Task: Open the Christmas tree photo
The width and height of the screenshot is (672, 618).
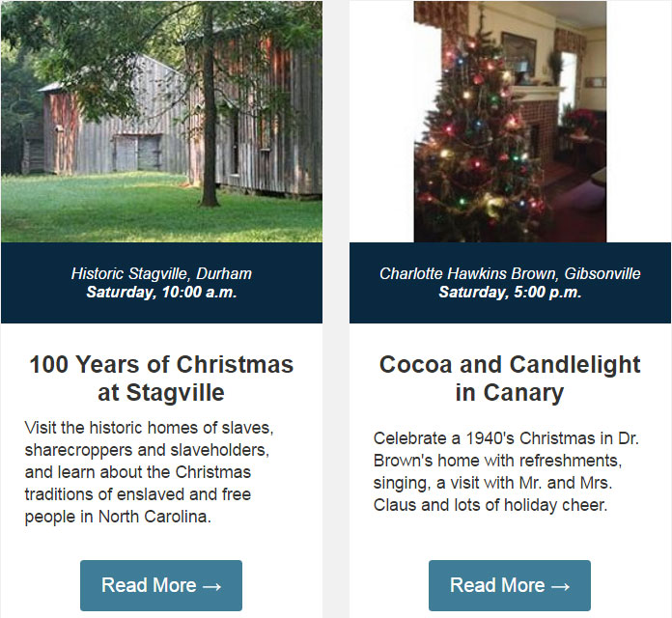Action: click(x=510, y=122)
